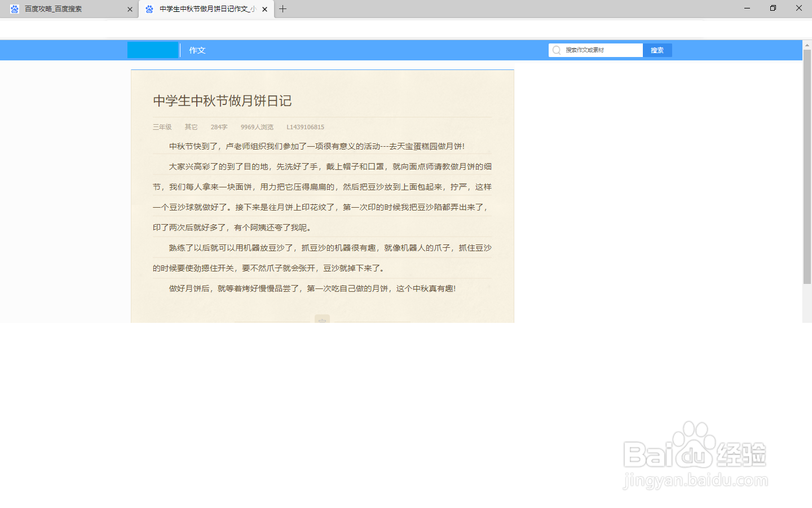Click the paw favicon on the 百度攻略 tab
812x508 pixels.
point(14,8)
